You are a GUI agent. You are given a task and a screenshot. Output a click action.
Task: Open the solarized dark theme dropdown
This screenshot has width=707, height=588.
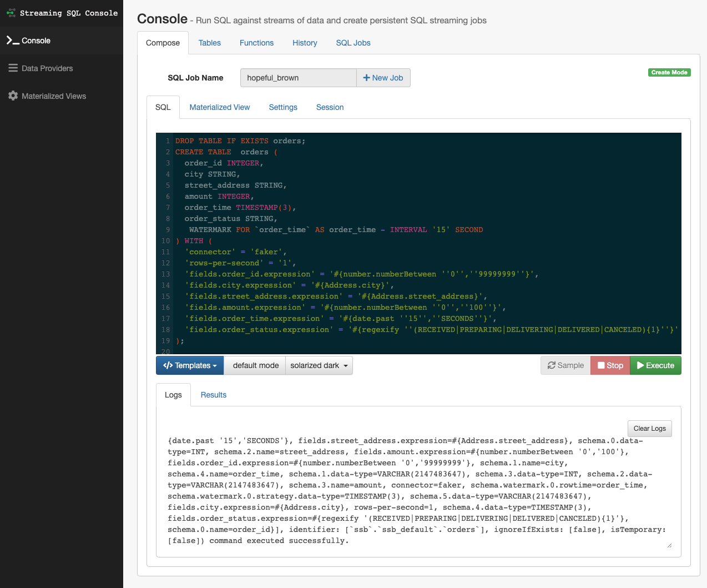pyautogui.click(x=319, y=365)
